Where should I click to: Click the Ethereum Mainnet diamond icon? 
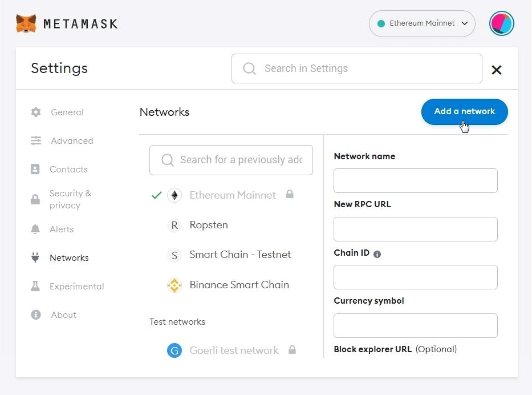(x=174, y=195)
